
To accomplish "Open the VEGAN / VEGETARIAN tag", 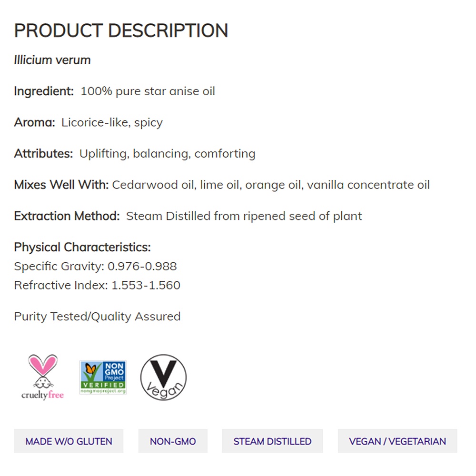I will (397, 441).
